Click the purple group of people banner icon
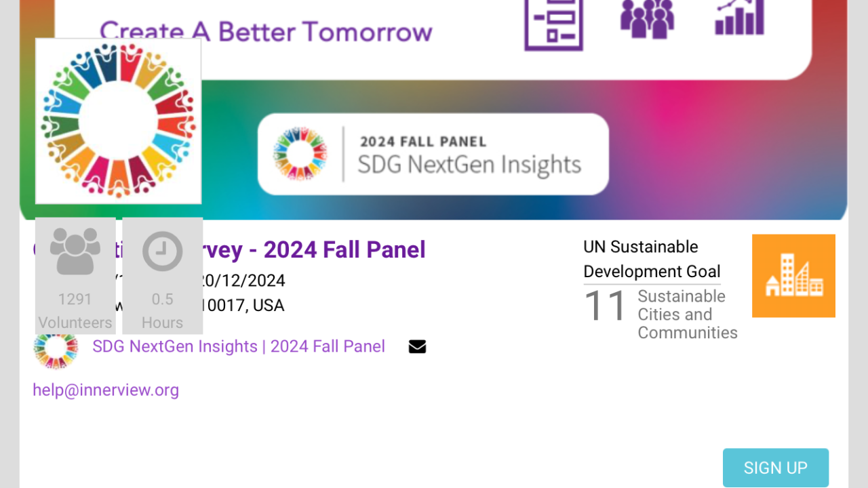The image size is (868, 488). coord(647,19)
